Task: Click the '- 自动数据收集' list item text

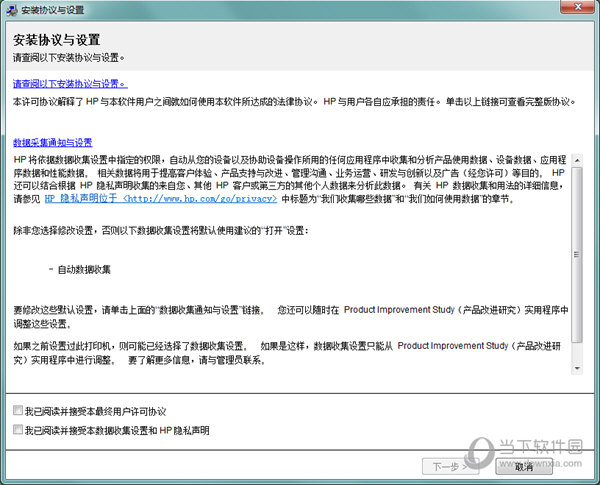Action: pyautogui.click(x=80, y=269)
